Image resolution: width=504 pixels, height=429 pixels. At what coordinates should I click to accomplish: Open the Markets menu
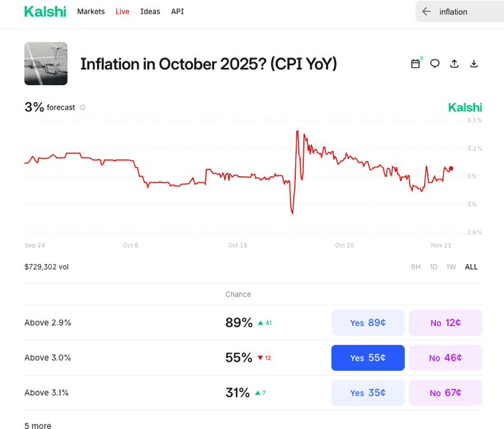coord(90,11)
